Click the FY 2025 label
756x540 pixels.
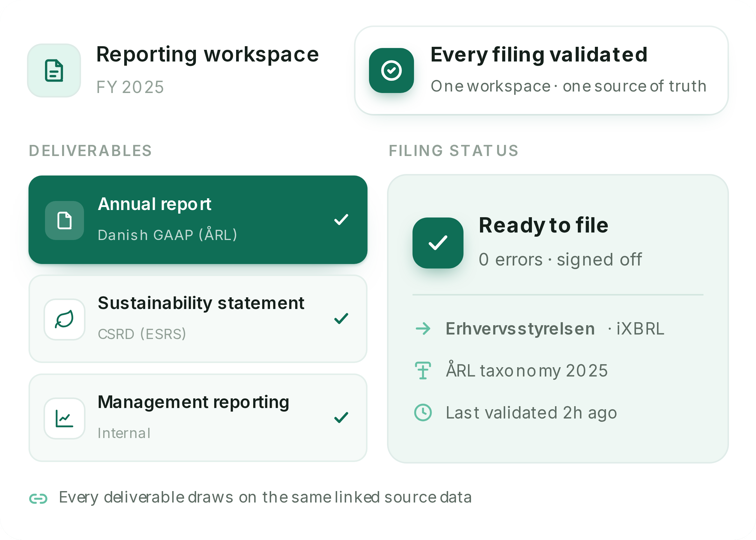click(130, 87)
